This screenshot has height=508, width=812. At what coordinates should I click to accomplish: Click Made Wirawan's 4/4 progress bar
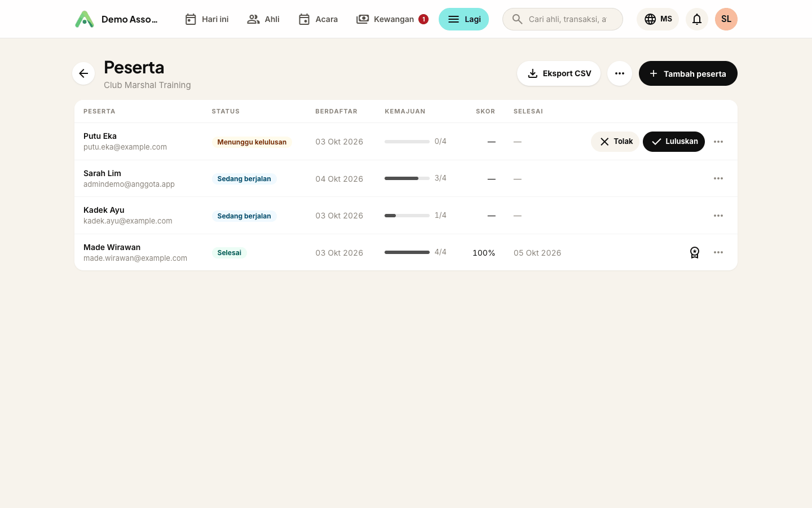pyautogui.click(x=407, y=252)
